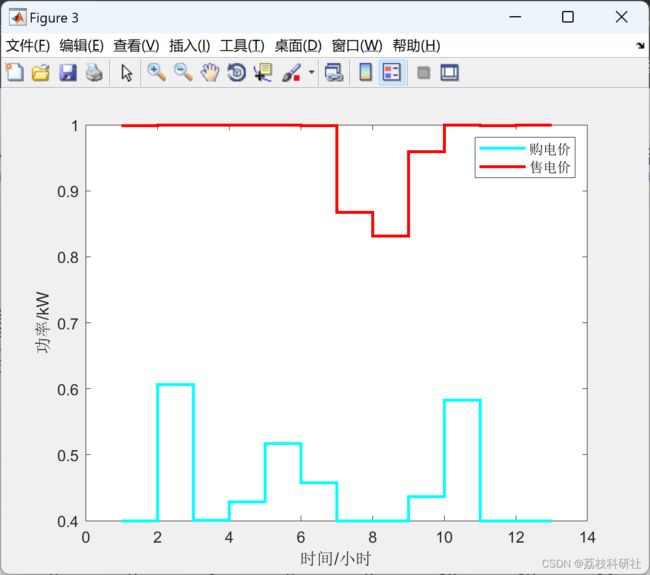Click the cyan legend line sample

(x=502, y=148)
